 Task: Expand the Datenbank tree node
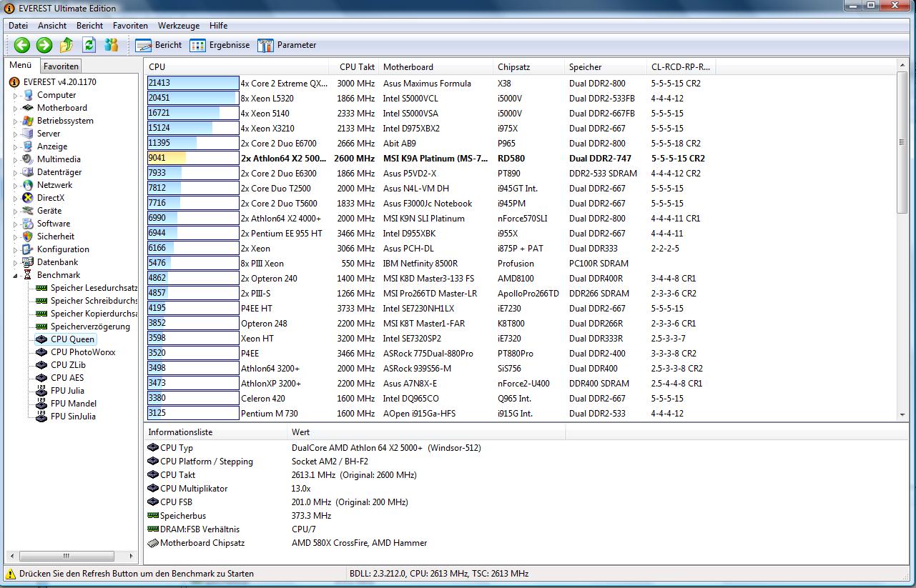[15, 263]
